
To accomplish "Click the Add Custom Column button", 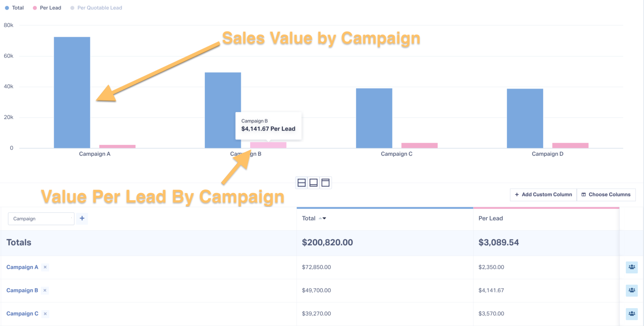I will tap(543, 194).
